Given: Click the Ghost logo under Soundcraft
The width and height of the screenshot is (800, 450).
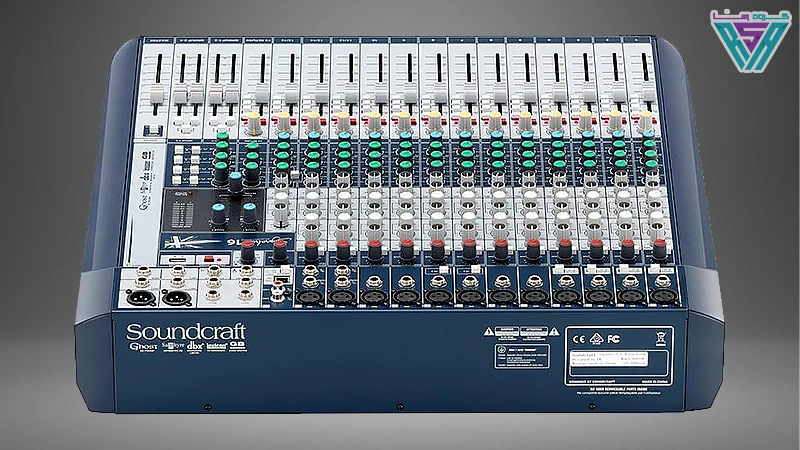Looking at the screenshot, I should click(x=143, y=346).
